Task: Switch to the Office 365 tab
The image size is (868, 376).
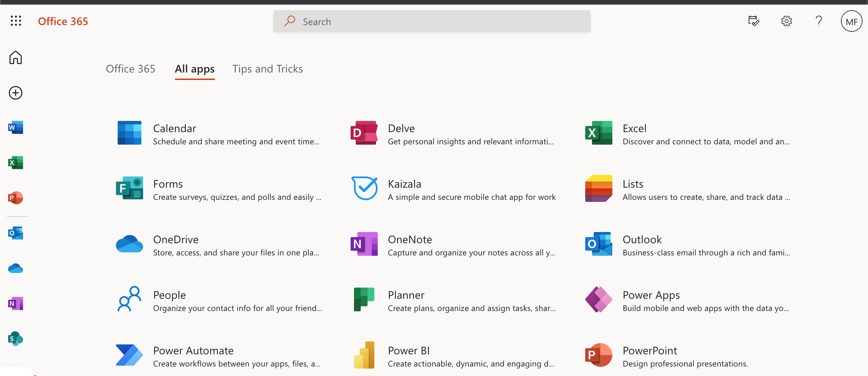Action: tap(131, 69)
